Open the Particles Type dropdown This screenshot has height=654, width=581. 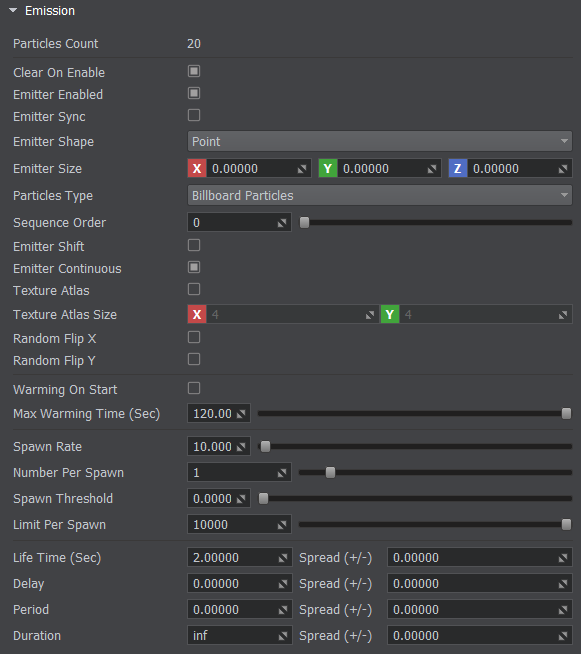380,196
